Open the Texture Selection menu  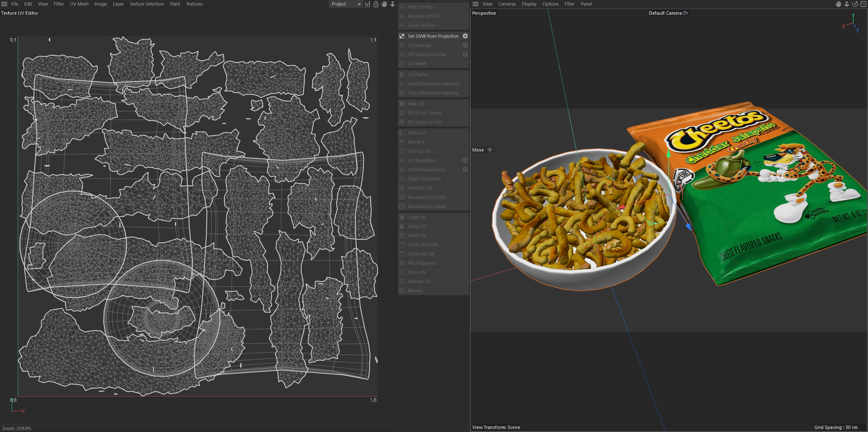pos(147,4)
